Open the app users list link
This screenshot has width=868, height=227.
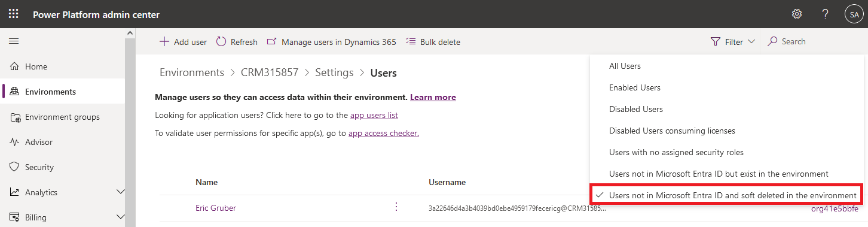tap(374, 115)
